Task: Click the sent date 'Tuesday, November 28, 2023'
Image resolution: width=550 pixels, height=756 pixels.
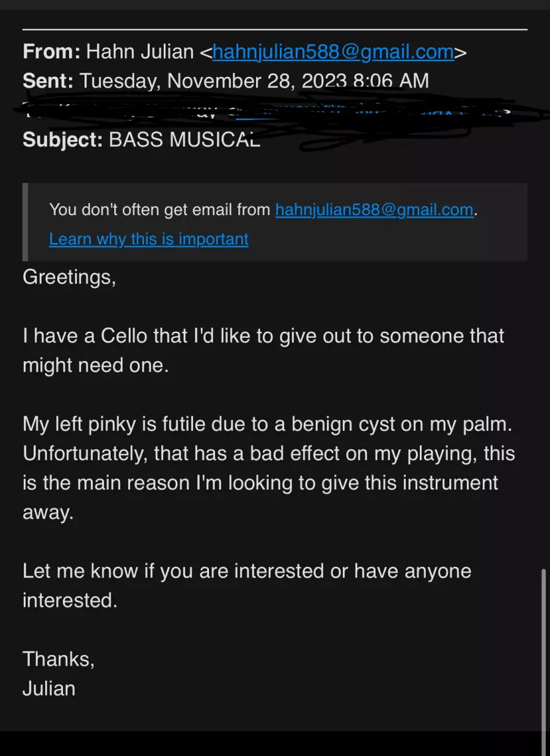Action: (211, 81)
